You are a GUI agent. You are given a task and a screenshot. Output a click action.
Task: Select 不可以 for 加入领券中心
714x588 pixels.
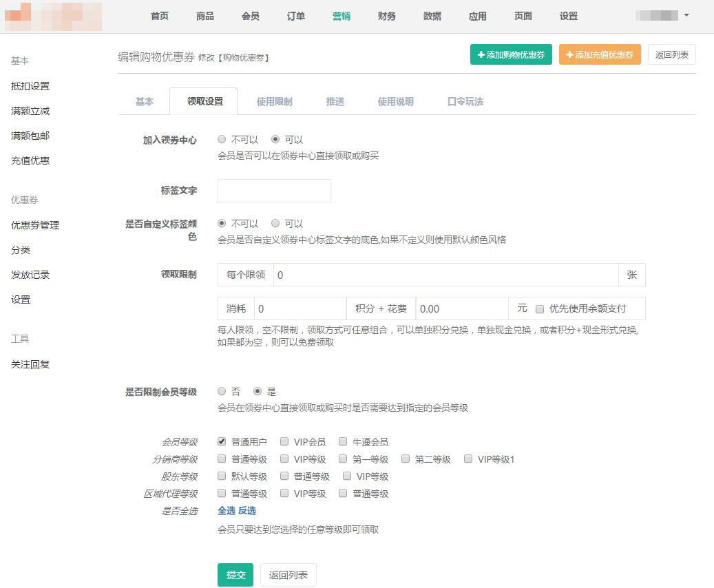pos(222,139)
